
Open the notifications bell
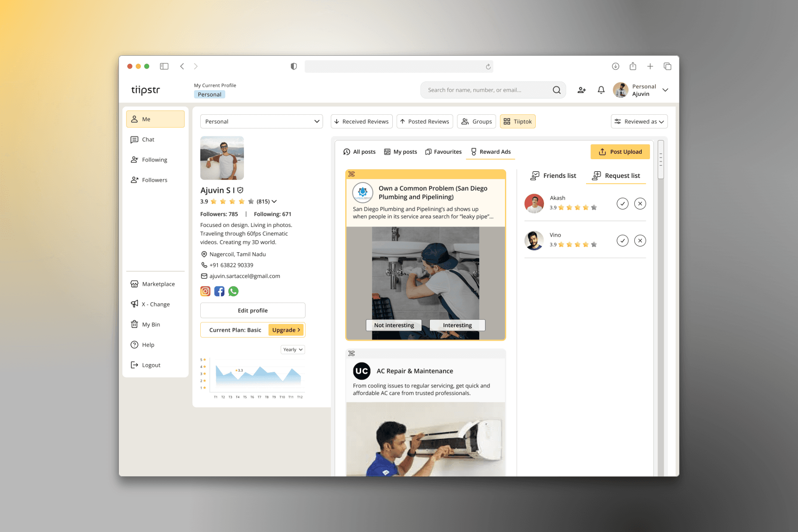tap(601, 90)
